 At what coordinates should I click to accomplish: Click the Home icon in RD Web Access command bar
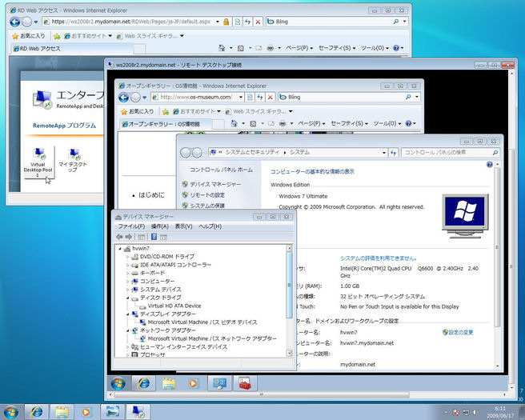(x=222, y=48)
